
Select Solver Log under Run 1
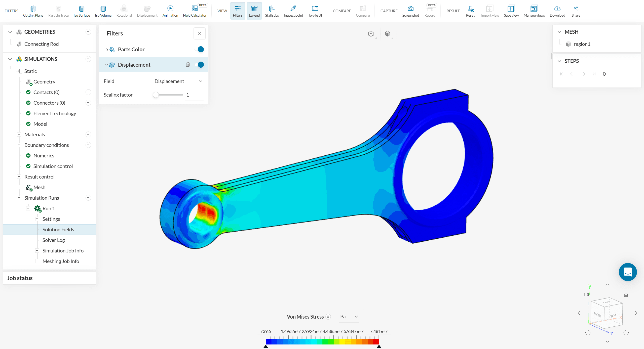coord(54,240)
